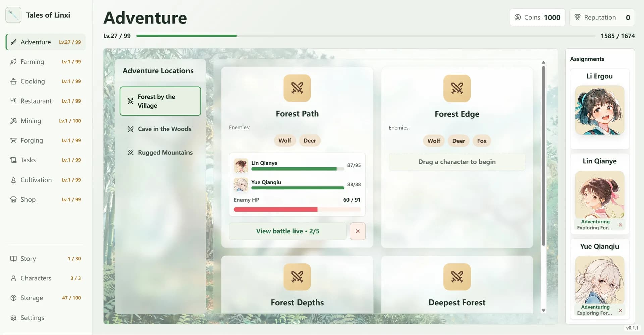Screen dimensions: 644x335
Task: Remove Lin Qianye's adventuring assignment
Action: [620, 225]
